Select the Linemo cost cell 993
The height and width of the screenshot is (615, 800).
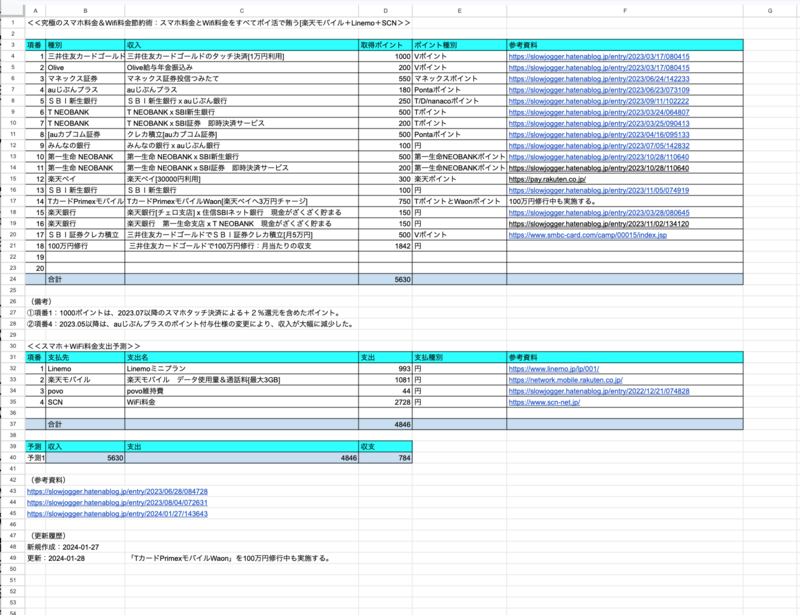(x=385, y=368)
